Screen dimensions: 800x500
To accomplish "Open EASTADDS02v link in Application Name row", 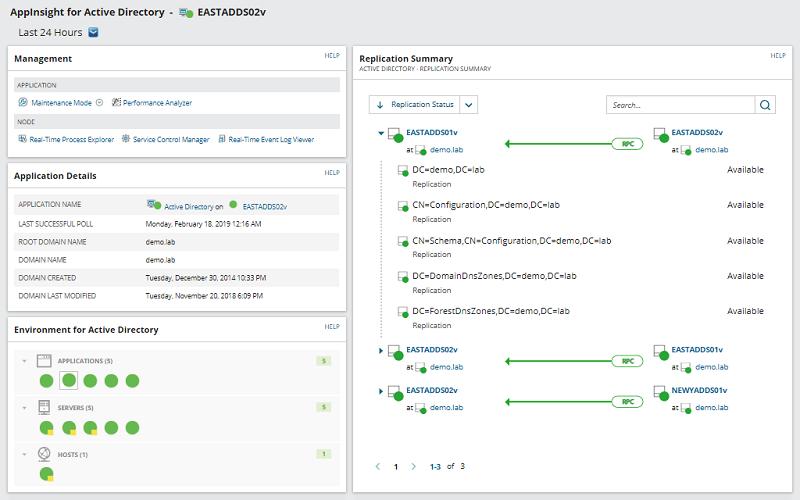I will (264, 207).
